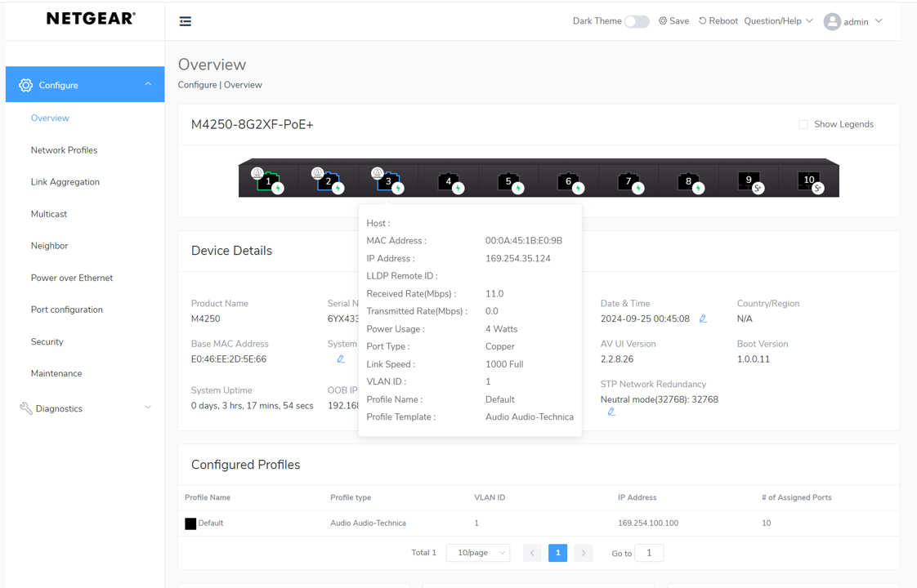
Task: Select port 6 on the switch diagram
Action: pyautogui.click(x=569, y=181)
